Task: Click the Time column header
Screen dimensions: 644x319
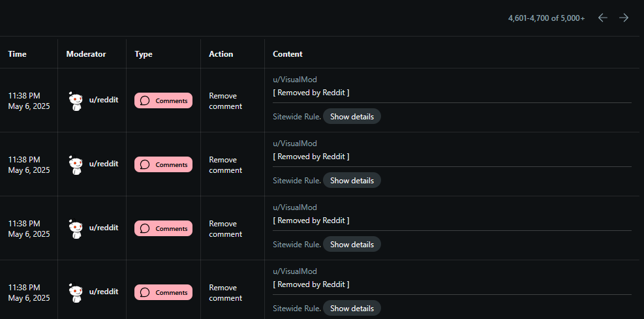Action: [17, 54]
